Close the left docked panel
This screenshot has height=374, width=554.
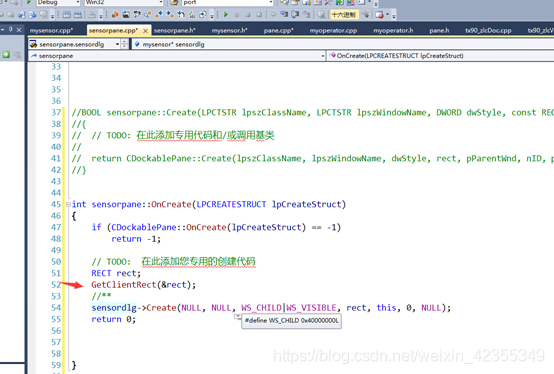point(19,30)
